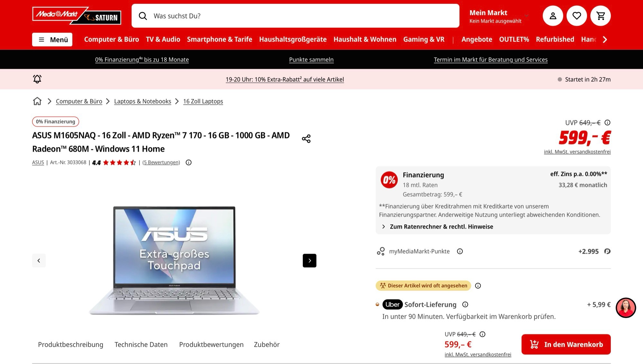Open Haushalt & Wohnen category
The image size is (643, 364).
[365, 39]
